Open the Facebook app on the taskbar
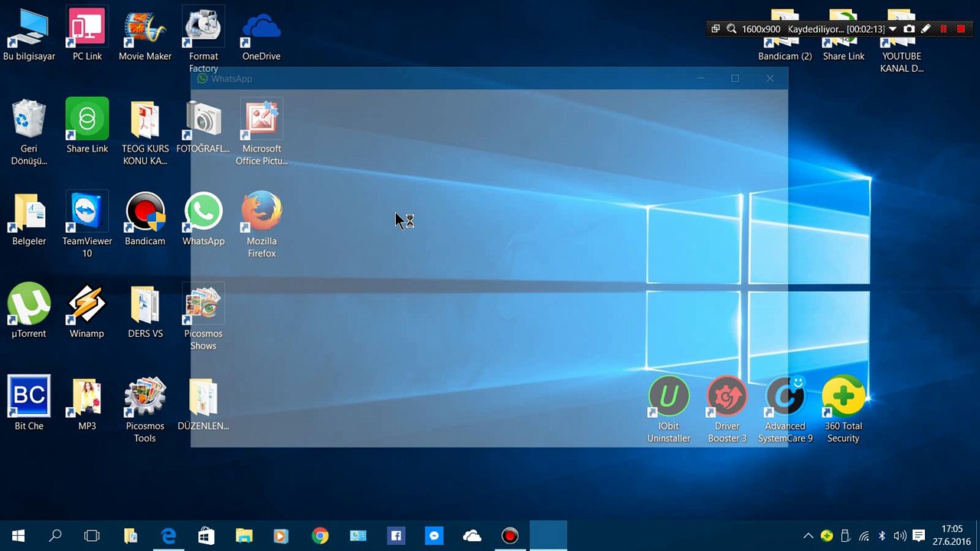The image size is (980, 551). (396, 536)
